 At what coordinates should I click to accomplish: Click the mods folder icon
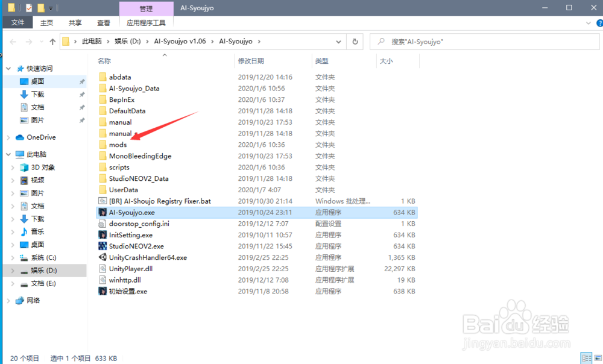(x=103, y=145)
